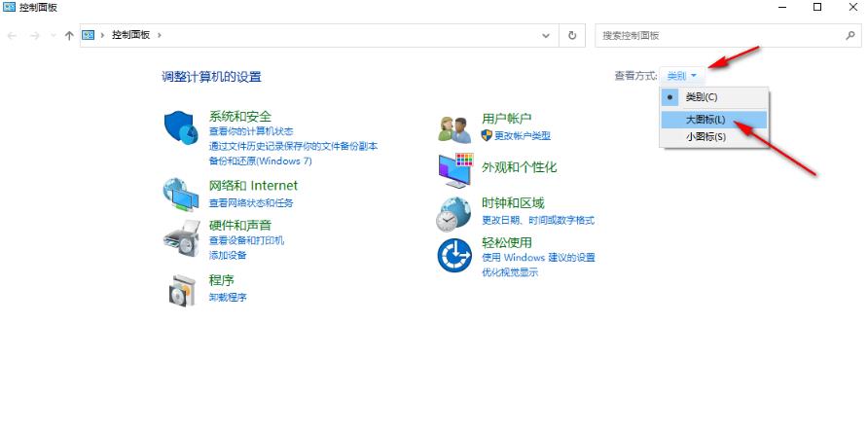868x430 pixels.
Task: Open the 用户帐户 people icon
Action: 454,130
